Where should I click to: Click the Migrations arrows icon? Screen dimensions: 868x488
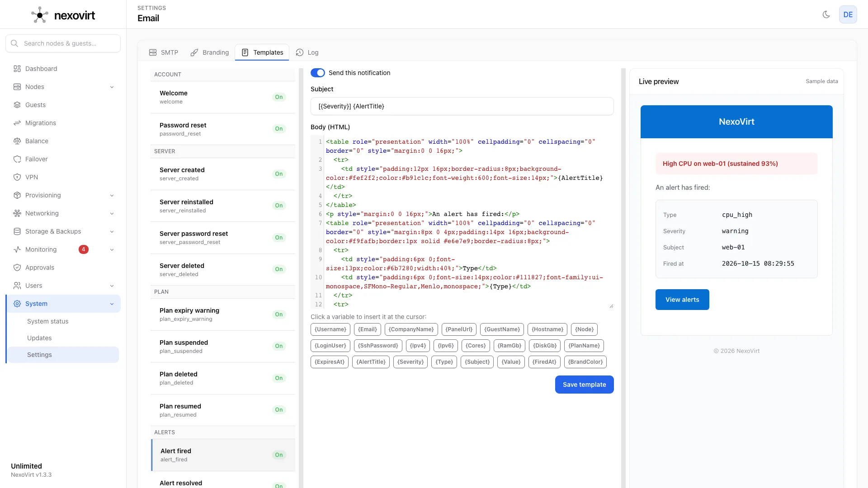point(17,123)
